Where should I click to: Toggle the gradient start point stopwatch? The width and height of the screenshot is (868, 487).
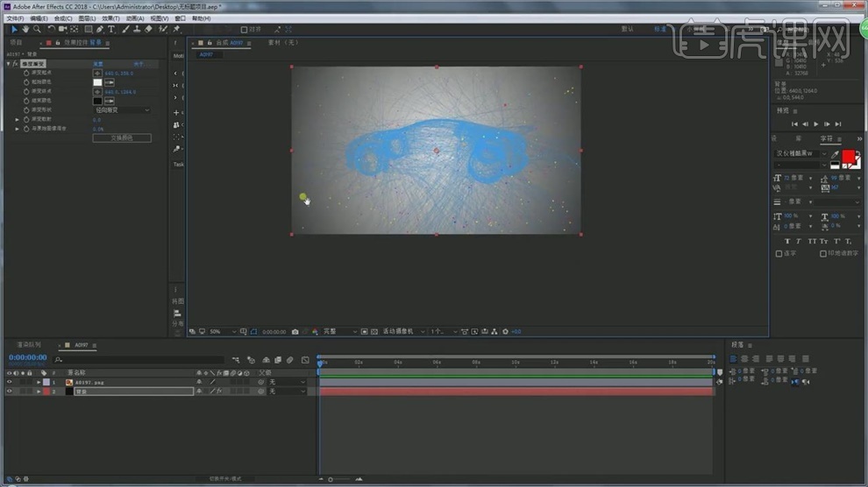(26, 73)
